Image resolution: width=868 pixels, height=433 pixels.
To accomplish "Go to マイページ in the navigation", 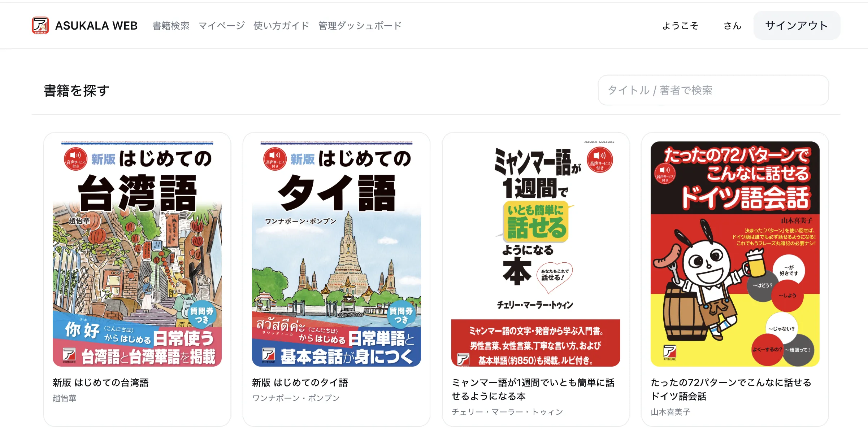I will tap(221, 26).
